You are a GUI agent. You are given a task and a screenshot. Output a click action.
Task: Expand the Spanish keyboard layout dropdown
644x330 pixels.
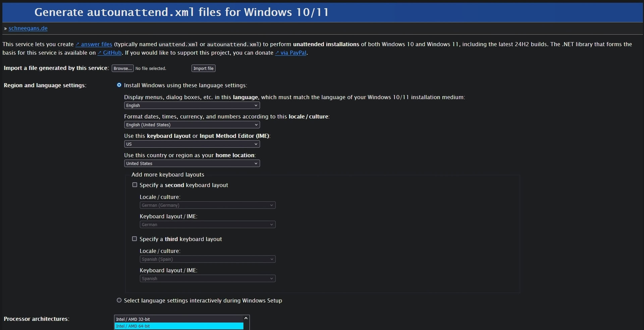point(207,279)
